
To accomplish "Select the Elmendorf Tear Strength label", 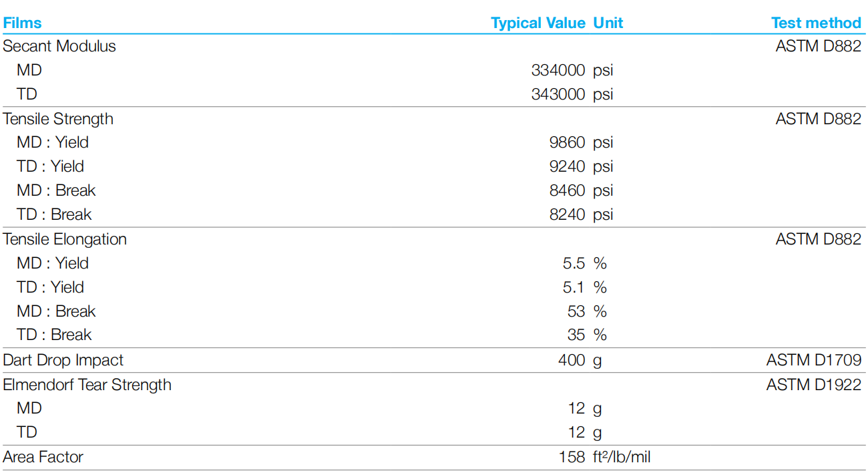I will [87, 385].
